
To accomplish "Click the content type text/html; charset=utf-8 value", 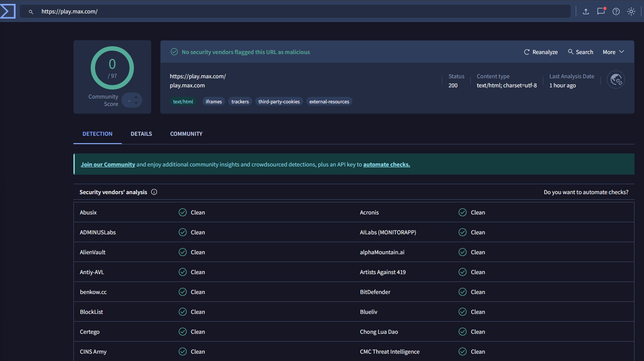I will click(x=507, y=85).
